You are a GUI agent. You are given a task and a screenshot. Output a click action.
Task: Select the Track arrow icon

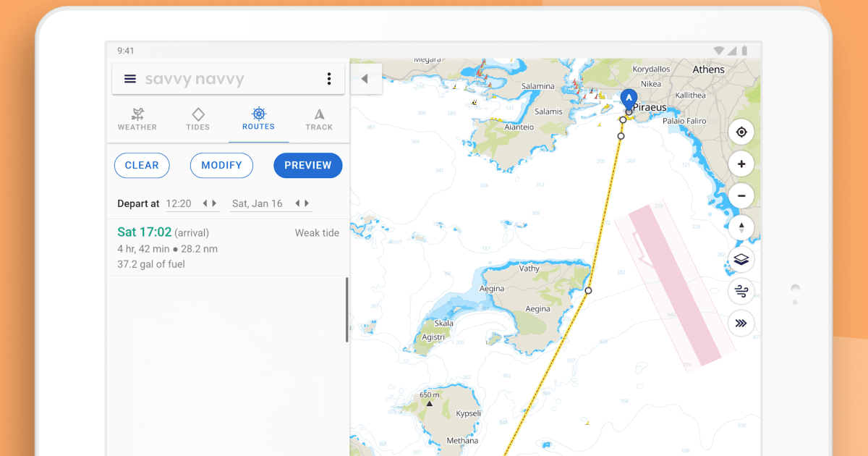point(319,118)
